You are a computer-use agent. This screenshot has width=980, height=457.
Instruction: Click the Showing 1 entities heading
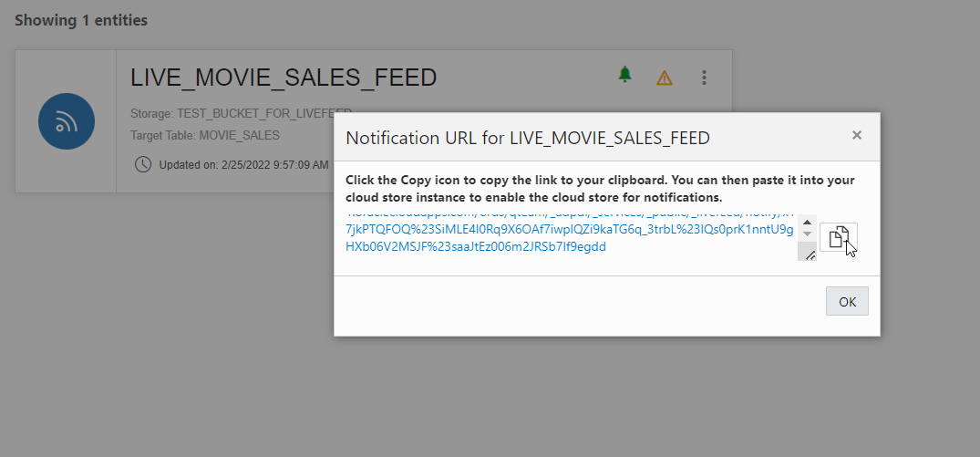[81, 20]
